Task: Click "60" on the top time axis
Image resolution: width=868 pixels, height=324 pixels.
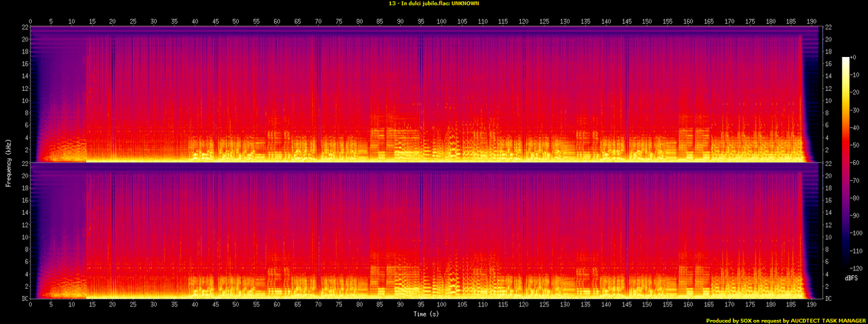Action: pos(277,21)
